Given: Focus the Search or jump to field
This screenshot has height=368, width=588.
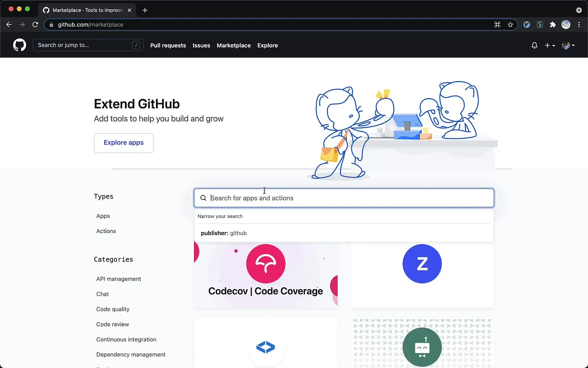Looking at the screenshot, I should coord(88,45).
